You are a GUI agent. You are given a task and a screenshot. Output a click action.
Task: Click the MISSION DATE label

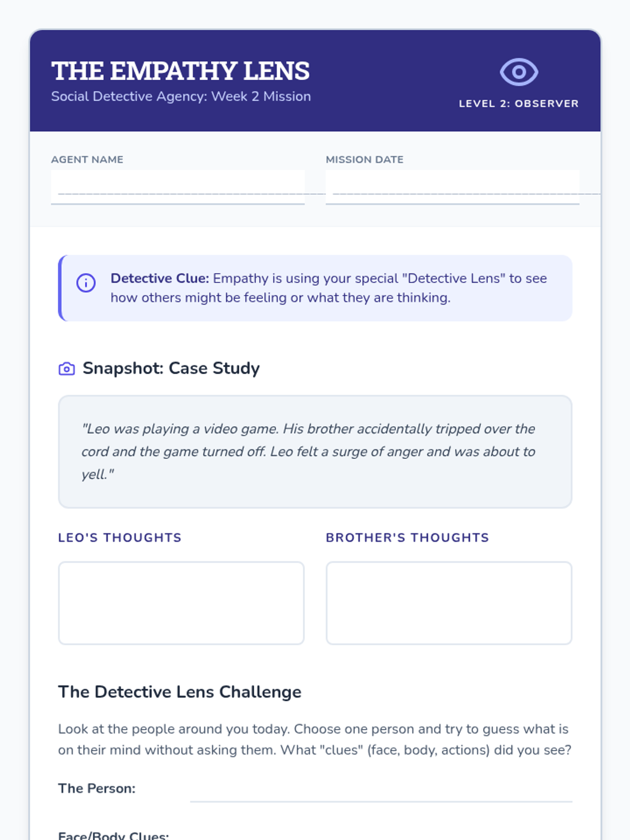click(x=364, y=160)
